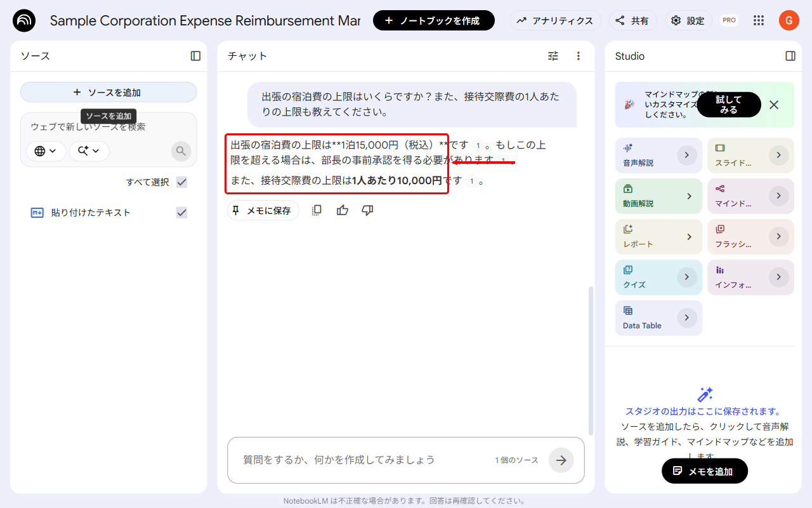Click the フラッシュカード cards icon

pos(720,229)
